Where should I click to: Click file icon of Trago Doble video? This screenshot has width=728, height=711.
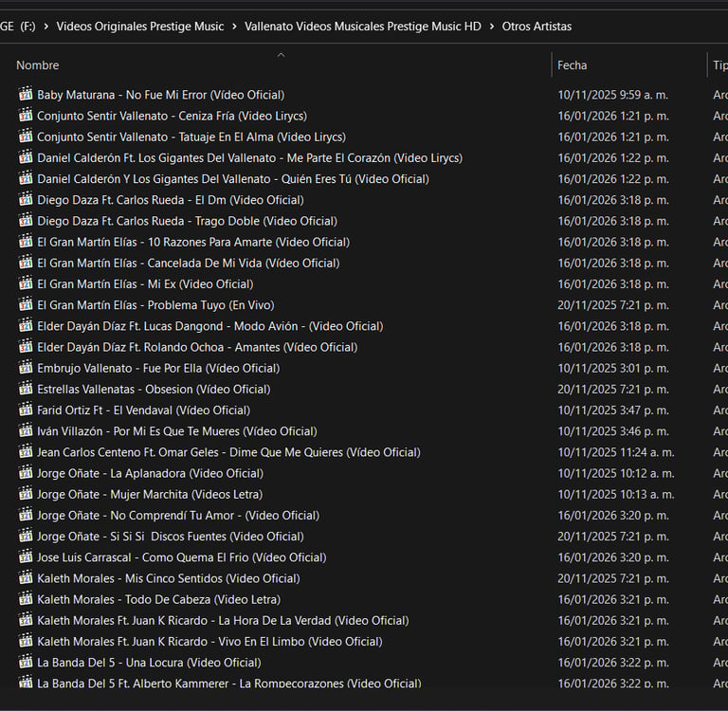coord(26,220)
